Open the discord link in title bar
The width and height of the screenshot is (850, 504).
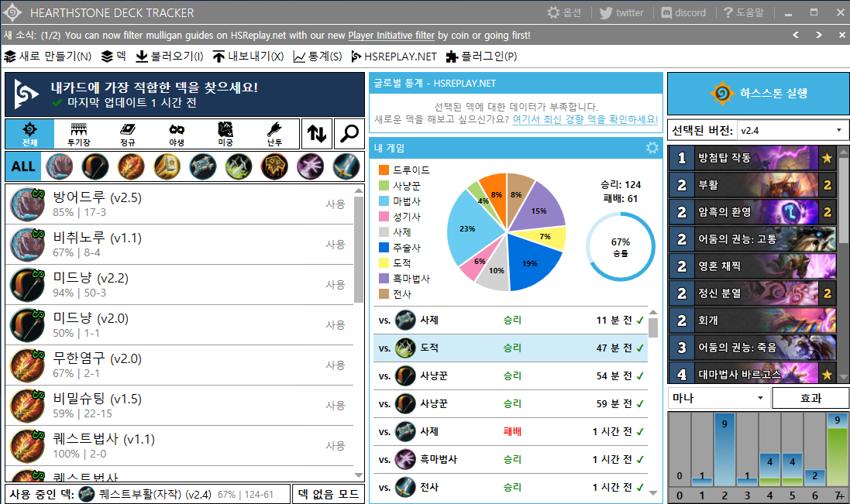[683, 12]
